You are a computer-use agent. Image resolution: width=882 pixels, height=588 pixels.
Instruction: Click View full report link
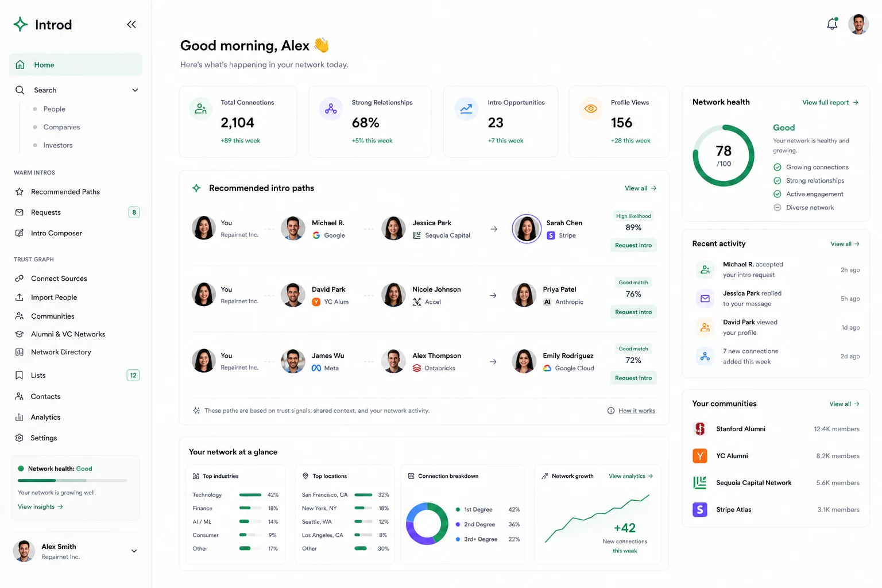point(830,102)
